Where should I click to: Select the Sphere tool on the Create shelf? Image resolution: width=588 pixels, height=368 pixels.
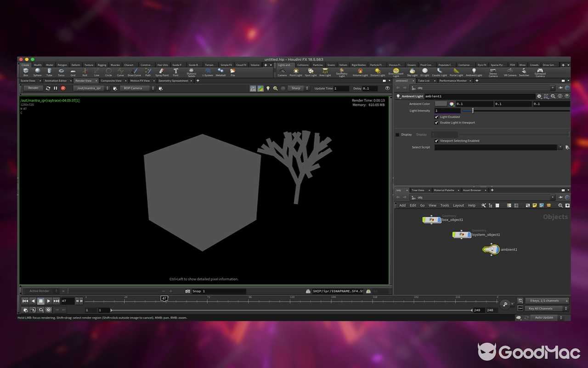coord(38,71)
